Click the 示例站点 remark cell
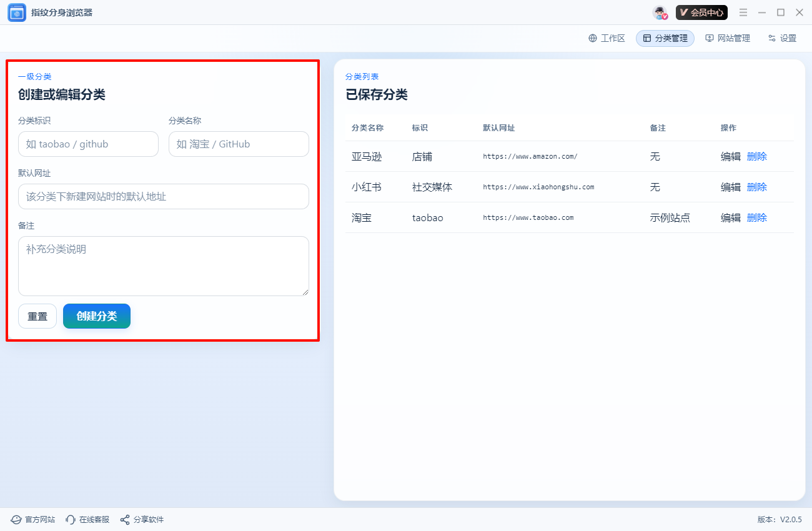This screenshot has width=812, height=531. pyautogui.click(x=670, y=217)
